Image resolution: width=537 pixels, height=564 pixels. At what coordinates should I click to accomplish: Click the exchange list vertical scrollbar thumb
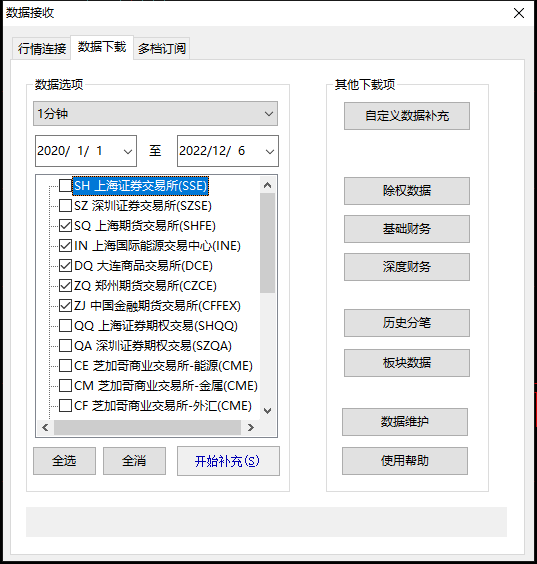[x=267, y=243]
